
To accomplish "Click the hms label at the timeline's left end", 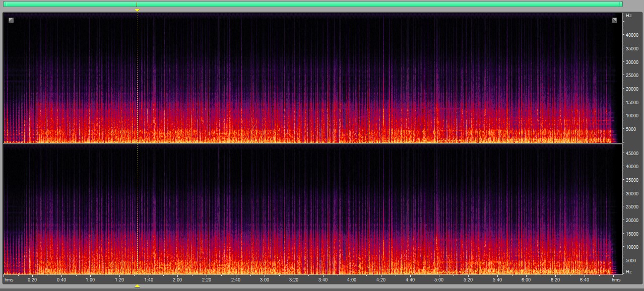I will coord(9,279).
